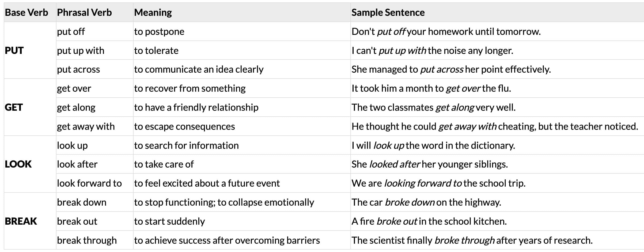The height and width of the screenshot is (252, 644).
Task: Select the GET base verb cell
Action: 14,107
